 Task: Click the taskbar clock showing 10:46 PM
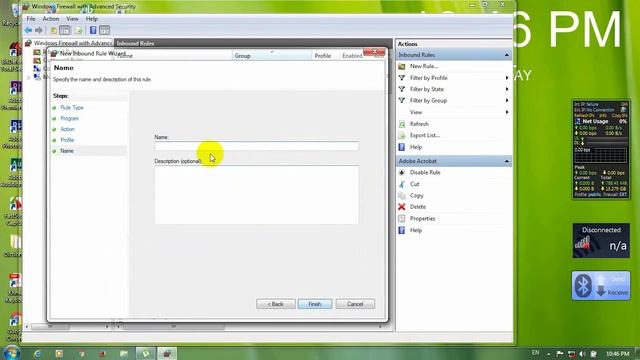click(x=618, y=354)
